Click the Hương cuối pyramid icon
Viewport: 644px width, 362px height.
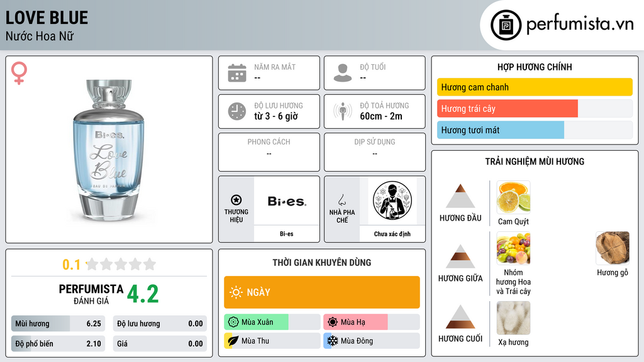(460, 317)
